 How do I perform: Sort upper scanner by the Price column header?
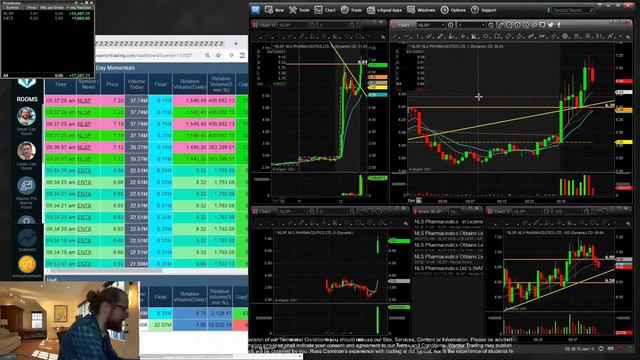click(x=112, y=84)
